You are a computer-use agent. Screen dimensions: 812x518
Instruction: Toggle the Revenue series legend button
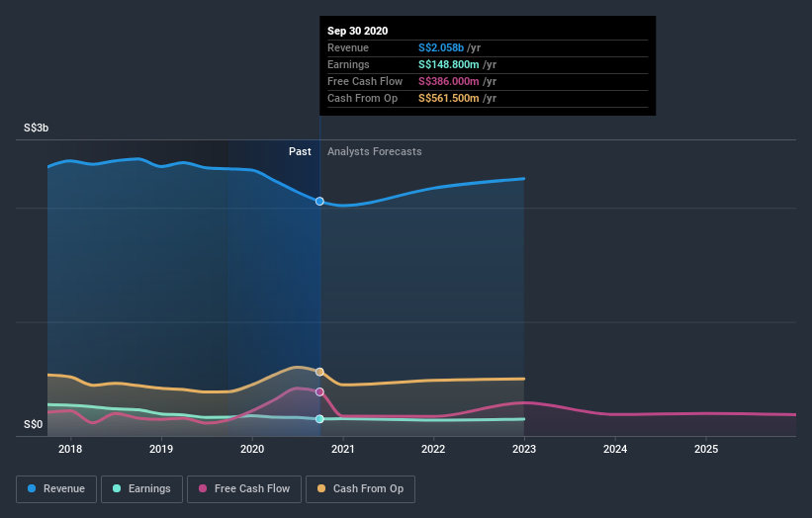[x=56, y=489]
